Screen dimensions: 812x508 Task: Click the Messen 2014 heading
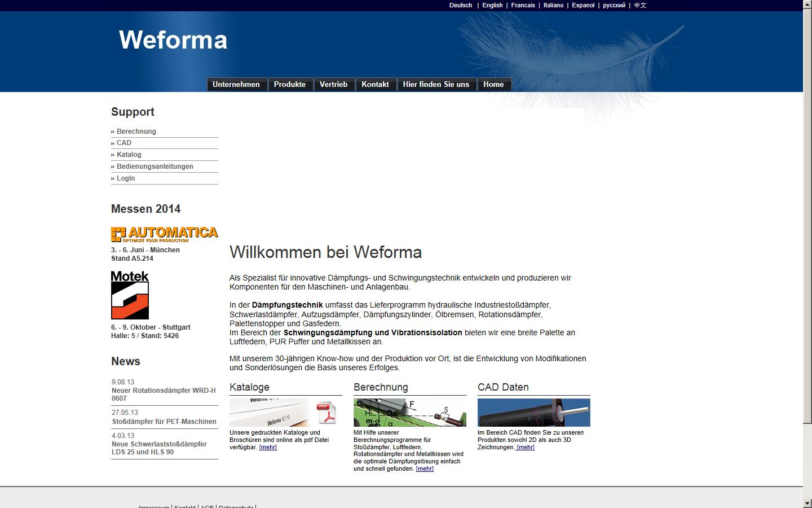[x=145, y=209]
